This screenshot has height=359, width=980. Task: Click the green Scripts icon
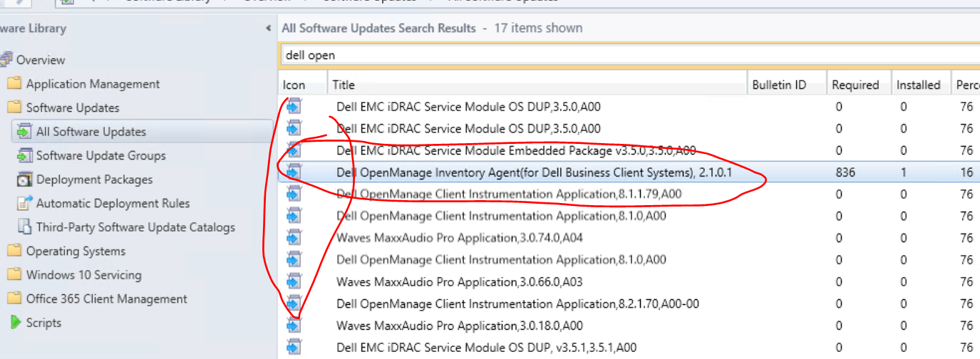point(15,322)
